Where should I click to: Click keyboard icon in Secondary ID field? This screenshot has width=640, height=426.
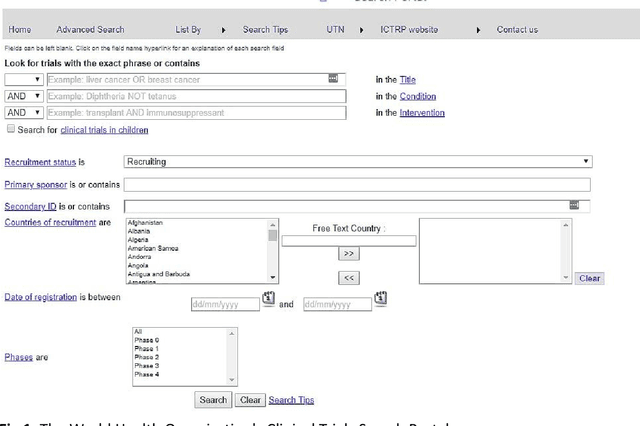[x=574, y=205]
